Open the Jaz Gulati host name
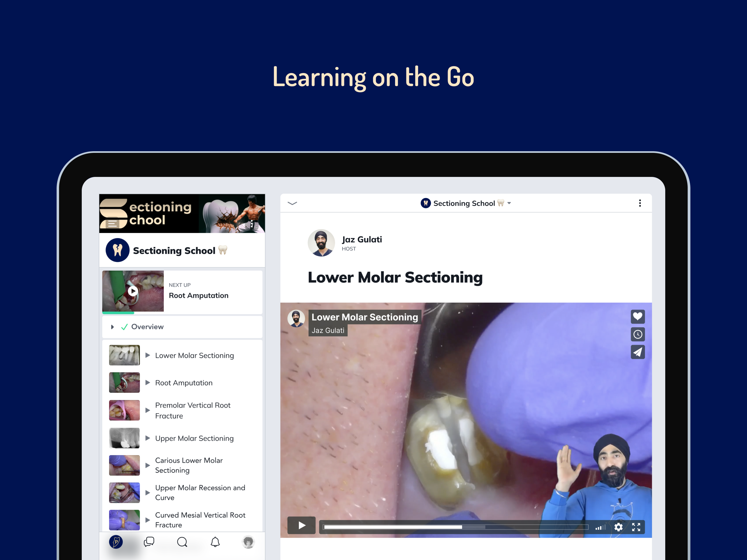Viewport: 747px width, 560px height. click(362, 240)
